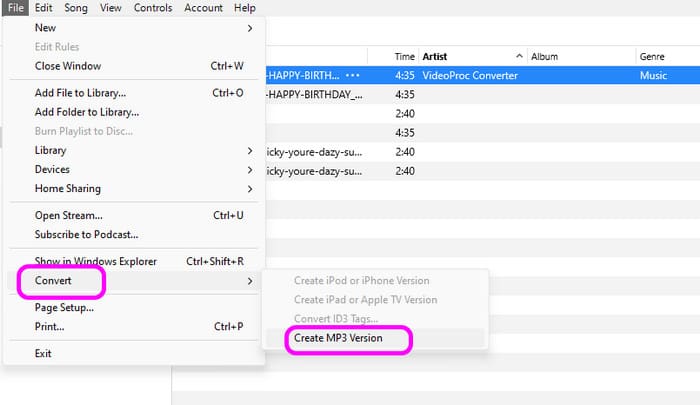
Task: Open the Help menu
Action: tap(245, 8)
